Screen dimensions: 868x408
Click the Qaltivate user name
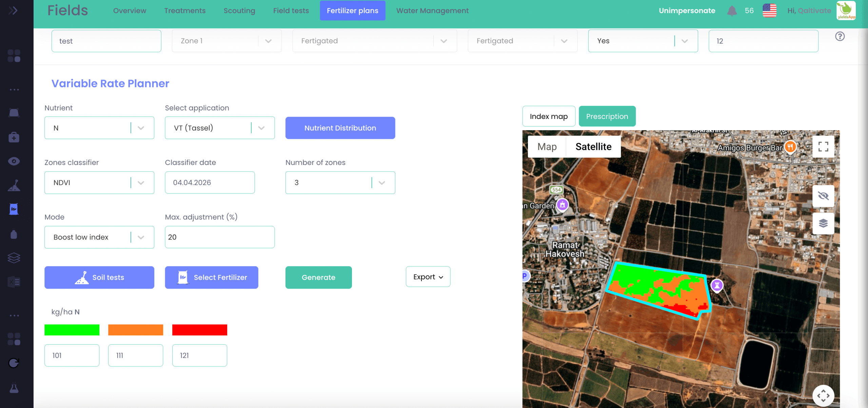coord(814,11)
